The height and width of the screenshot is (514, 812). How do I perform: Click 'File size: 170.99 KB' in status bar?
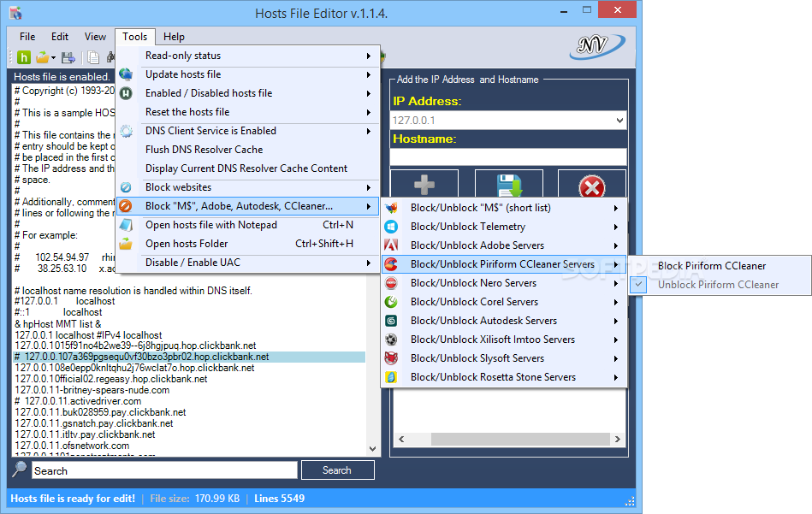195,499
